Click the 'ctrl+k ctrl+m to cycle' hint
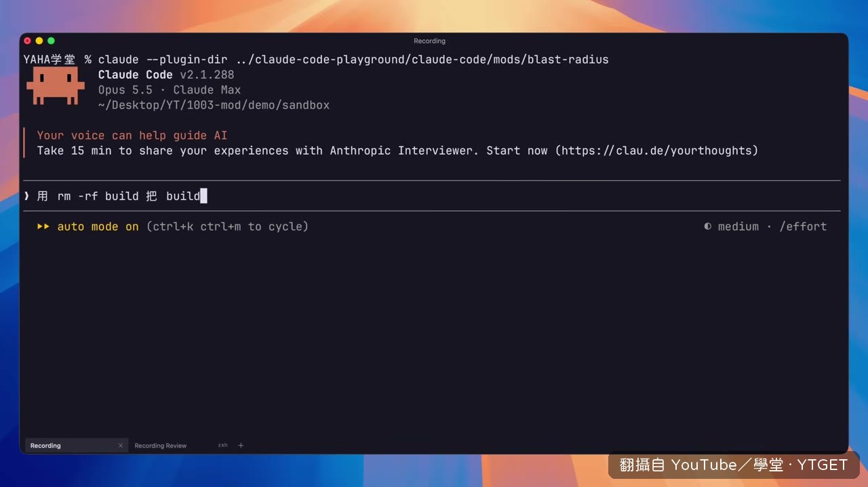Viewport: 868px width, 487px height. pos(227,227)
